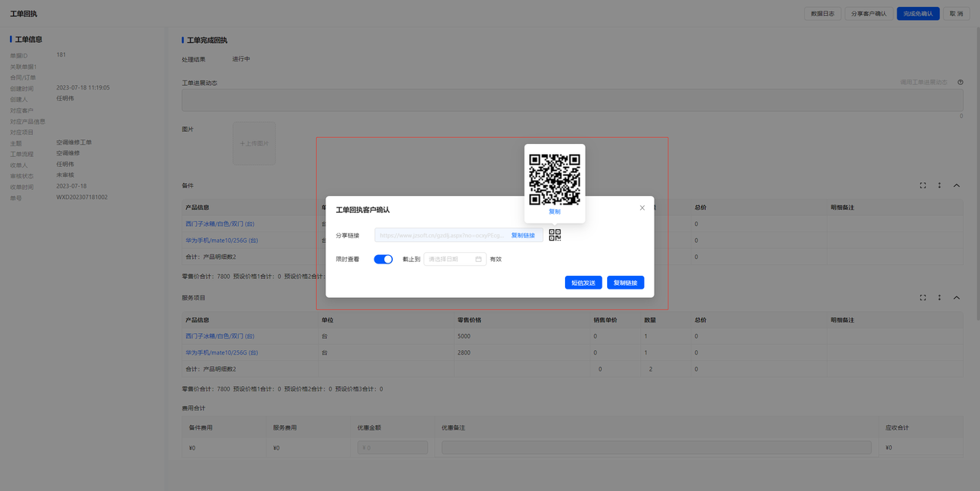980x491 pixels.
Task: Click the 工单信息 panel heading
Action: pyautogui.click(x=28, y=39)
